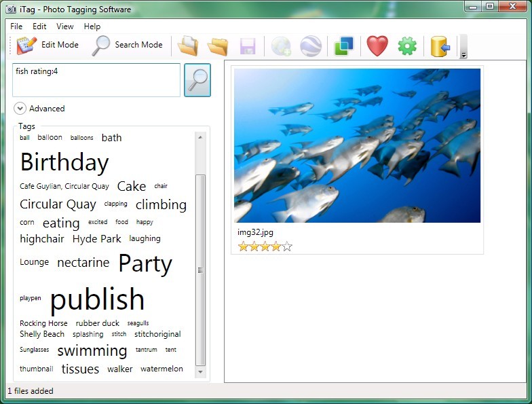Switch to Search Mode
This screenshot has width=532, height=404.
point(128,45)
